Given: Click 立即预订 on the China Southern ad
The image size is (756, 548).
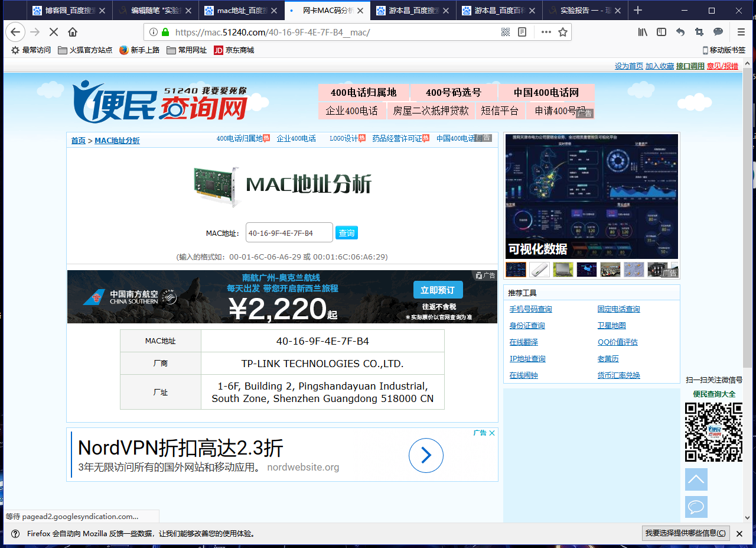Looking at the screenshot, I should [x=438, y=290].
